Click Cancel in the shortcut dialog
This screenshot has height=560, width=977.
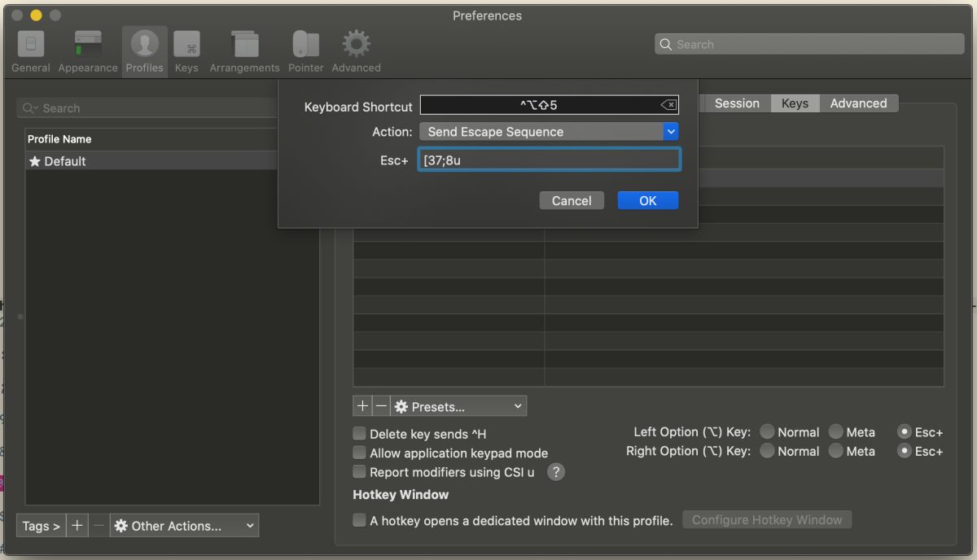(572, 200)
